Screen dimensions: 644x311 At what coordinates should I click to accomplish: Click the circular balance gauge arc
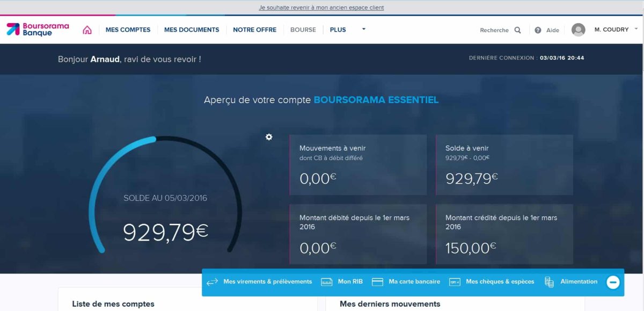pyautogui.click(x=165, y=194)
